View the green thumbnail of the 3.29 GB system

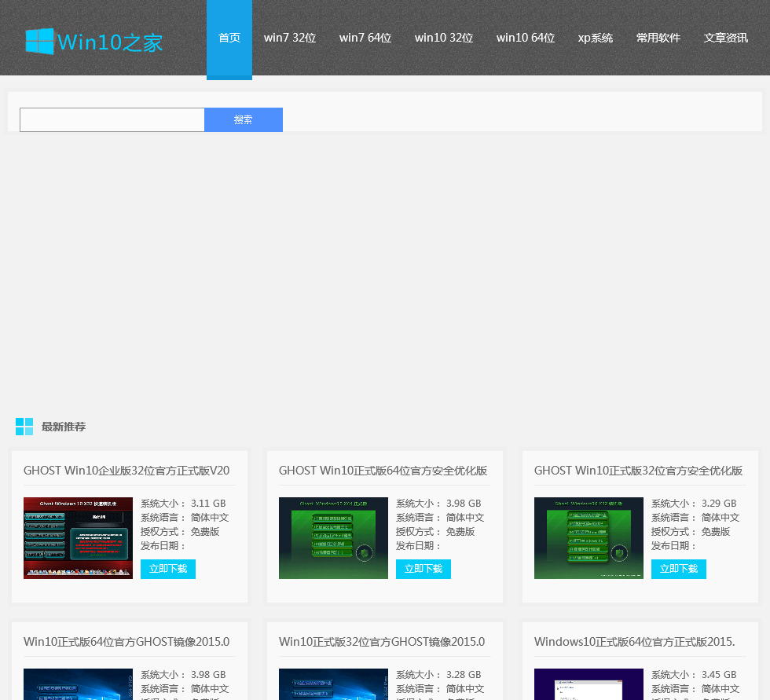tap(588, 538)
